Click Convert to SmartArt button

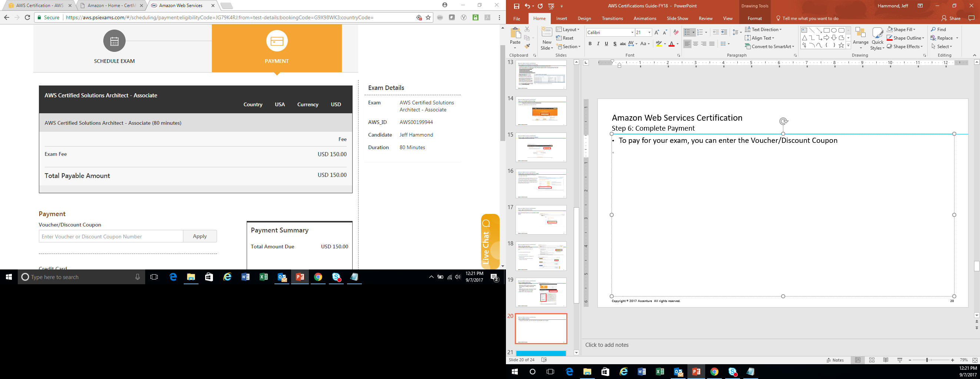[770, 46]
